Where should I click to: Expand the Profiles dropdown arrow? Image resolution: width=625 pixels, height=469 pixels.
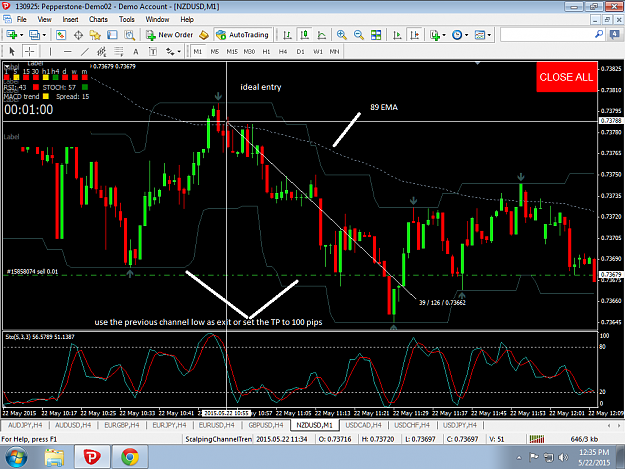[x=44, y=35]
